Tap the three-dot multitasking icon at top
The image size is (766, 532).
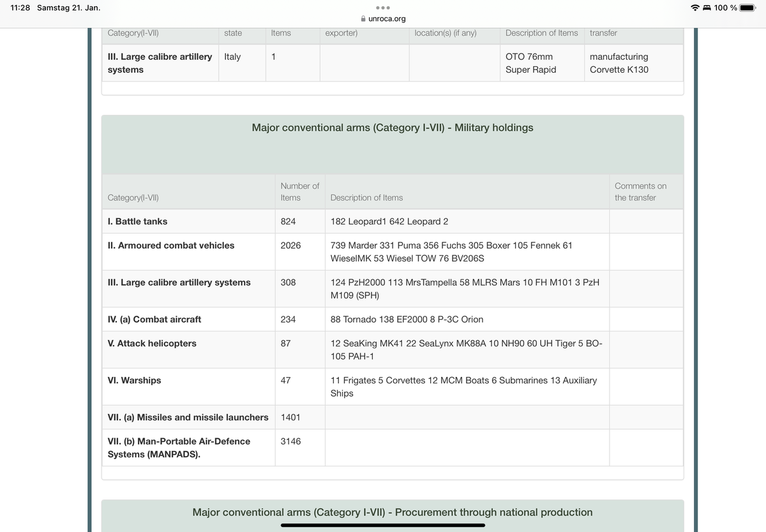click(x=382, y=8)
